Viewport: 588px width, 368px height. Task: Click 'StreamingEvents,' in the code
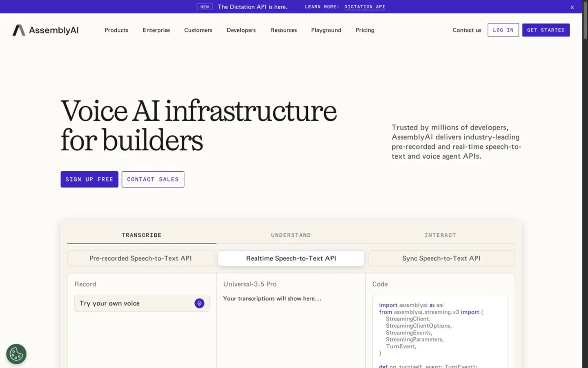tap(409, 333)
